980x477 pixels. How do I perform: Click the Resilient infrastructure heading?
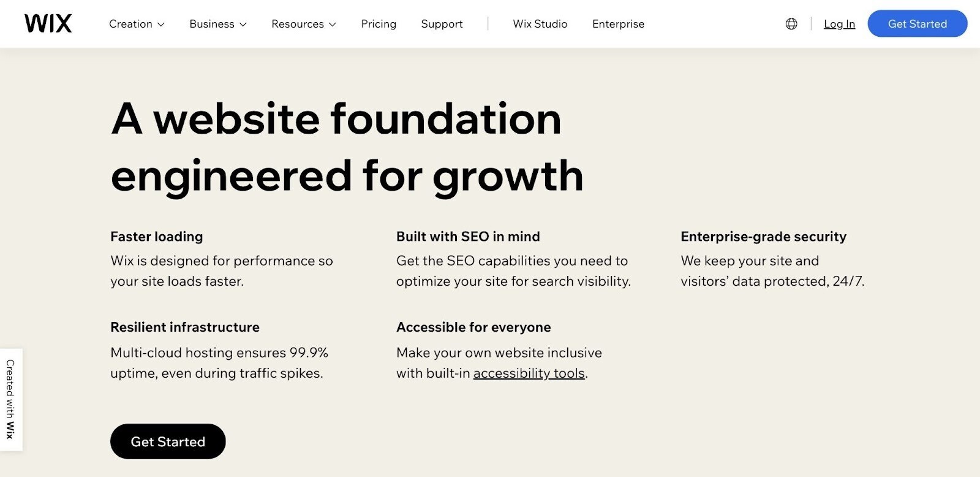click(185, 327)
